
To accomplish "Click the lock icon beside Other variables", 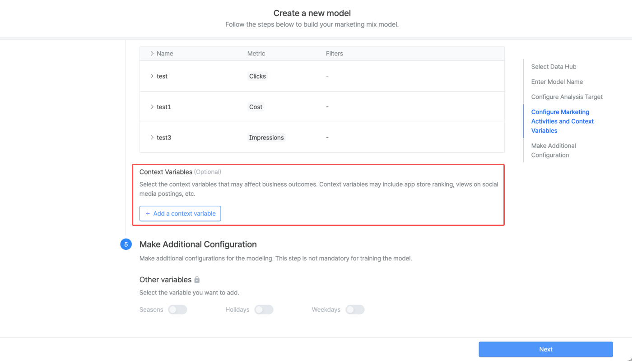I will (197, 280).
